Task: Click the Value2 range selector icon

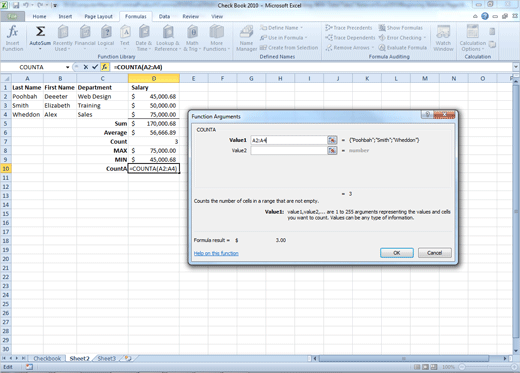Action: pos(332,151)
